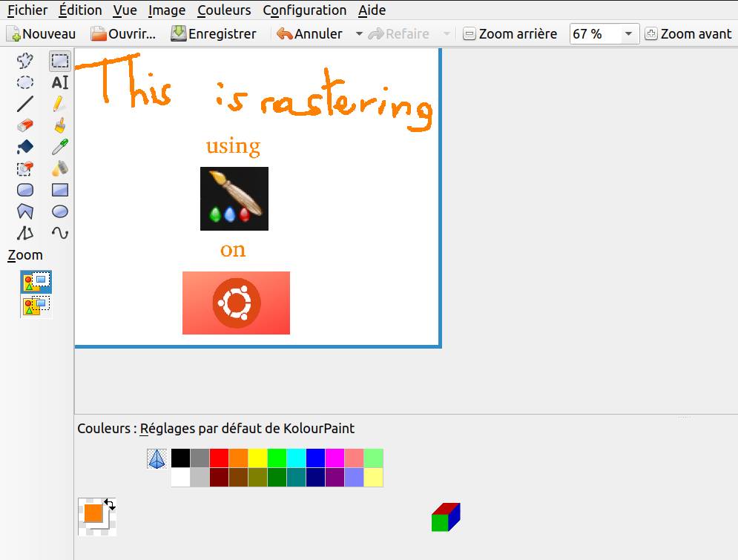Pick the yellow palette swatch

[258, 458]
